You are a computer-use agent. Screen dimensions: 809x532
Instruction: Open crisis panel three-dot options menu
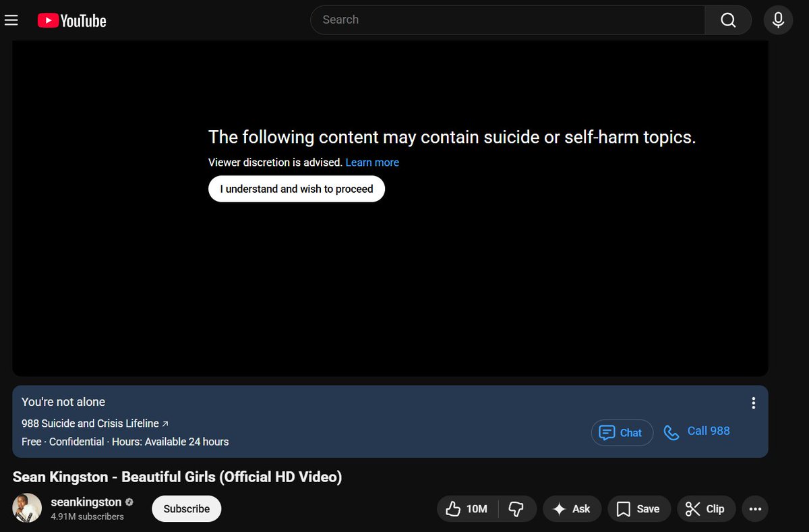click(753, 403)
